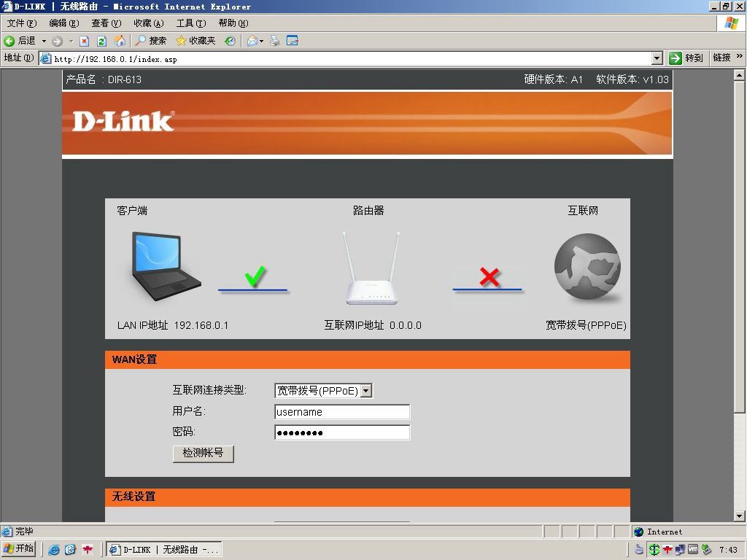Click the 转到 Go button
This screenshot has width=747, height=560.
686,58
